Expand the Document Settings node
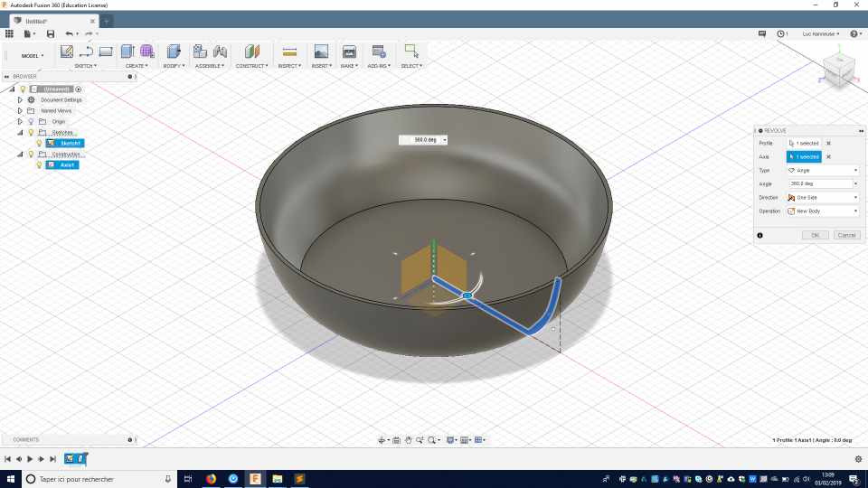The height and width of the screenshot is (488, 868). point(20,100)
